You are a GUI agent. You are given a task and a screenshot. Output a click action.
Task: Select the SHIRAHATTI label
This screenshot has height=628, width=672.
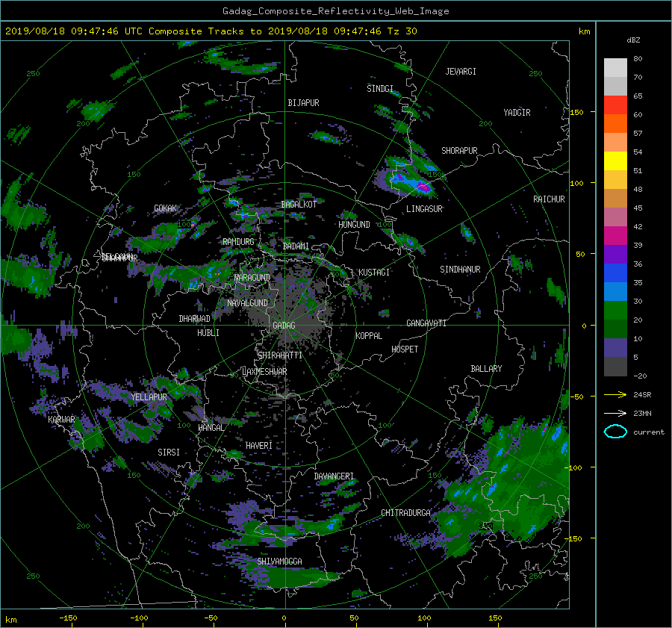[280, 355]
